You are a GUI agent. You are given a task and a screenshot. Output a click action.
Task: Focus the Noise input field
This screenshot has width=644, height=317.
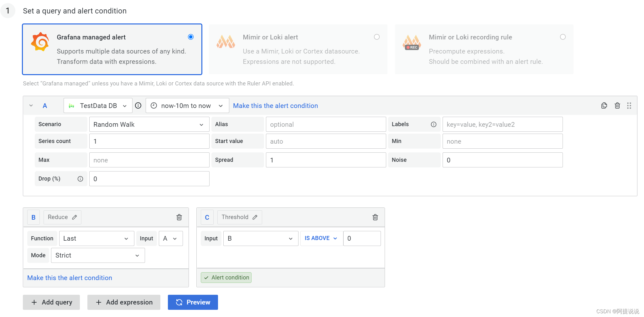point(502,160)
